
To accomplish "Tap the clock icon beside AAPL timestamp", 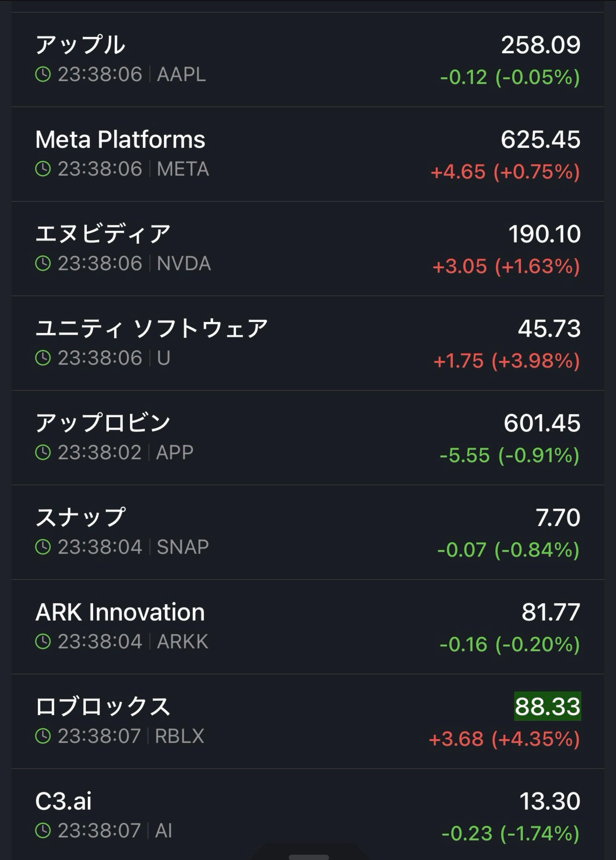I will [x=43, y=74].
